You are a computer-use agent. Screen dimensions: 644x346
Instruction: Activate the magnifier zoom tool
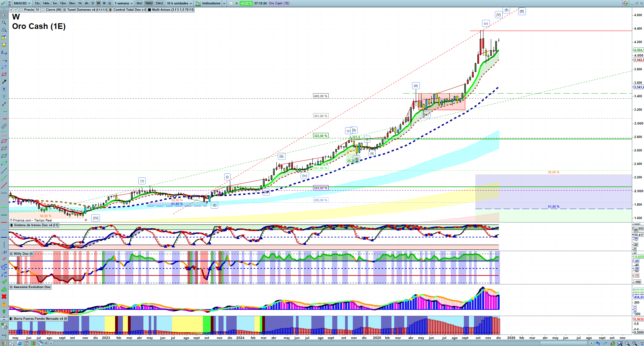(x=4, y=23)
